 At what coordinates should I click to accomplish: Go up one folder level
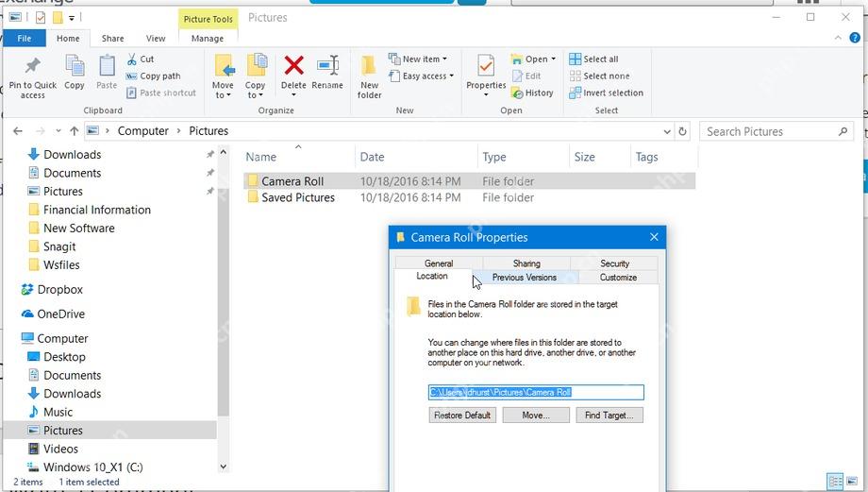coord(75,131)
